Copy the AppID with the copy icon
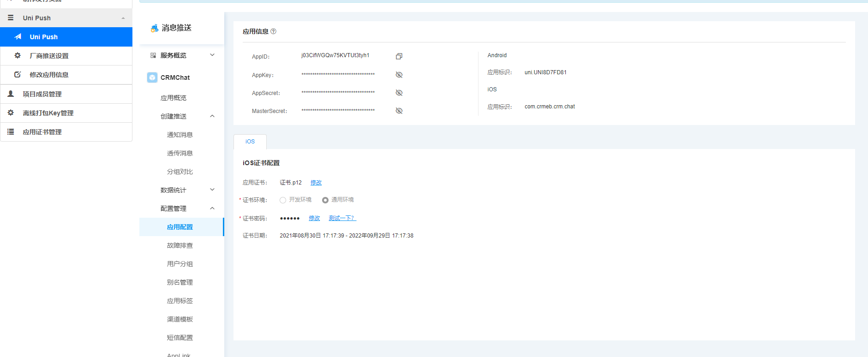 [x=399, y=56]
